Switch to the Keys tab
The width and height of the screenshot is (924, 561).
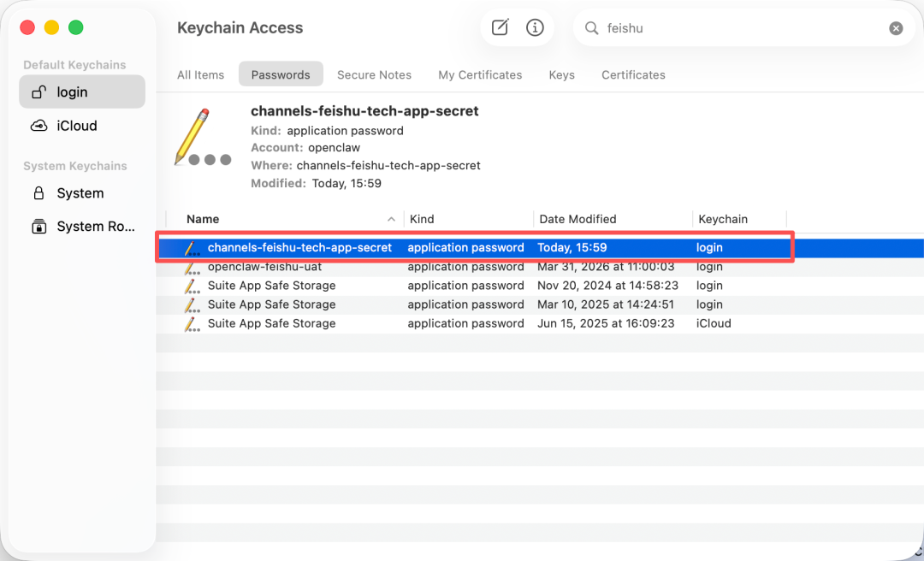561,74
